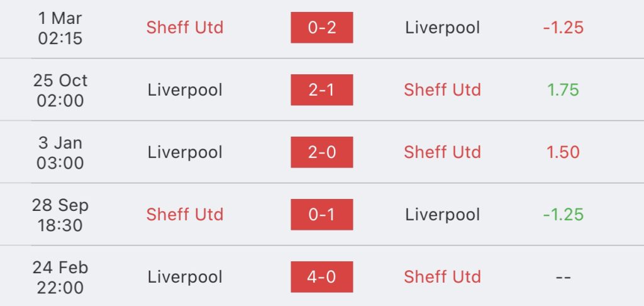Viewport: 644px width, 306px height.
Task: Click the green -1.25 handicap value
Action: pyautogui.click(x=563, y=214)
